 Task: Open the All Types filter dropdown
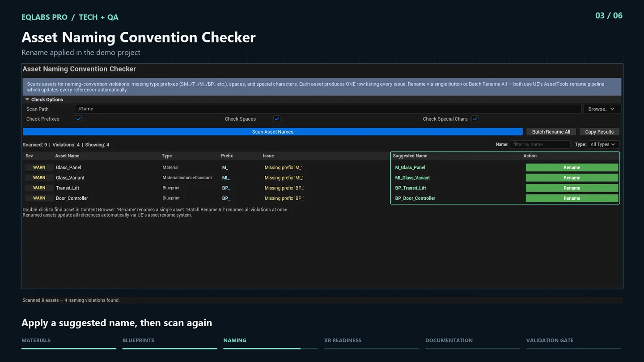click(603, 144)
